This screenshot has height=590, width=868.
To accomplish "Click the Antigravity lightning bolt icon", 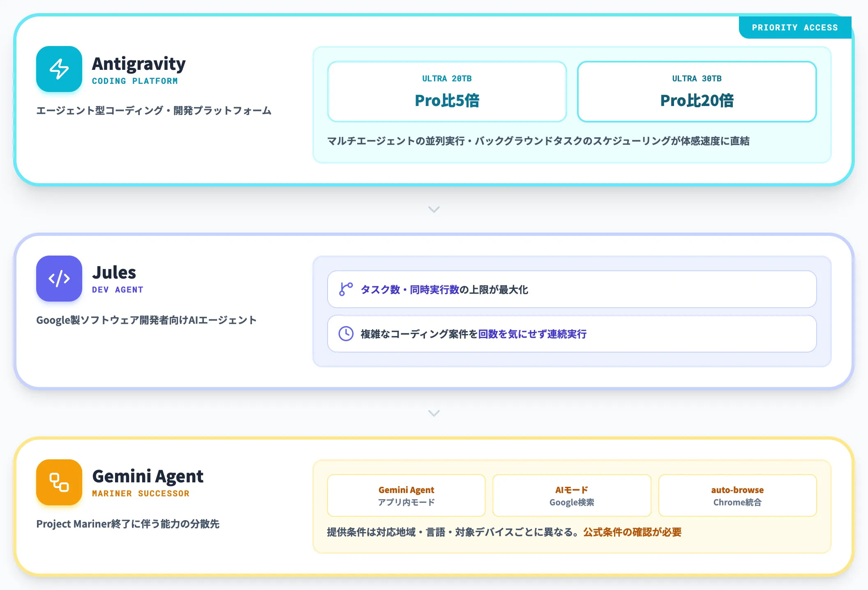I will click(x=59, y=69).
